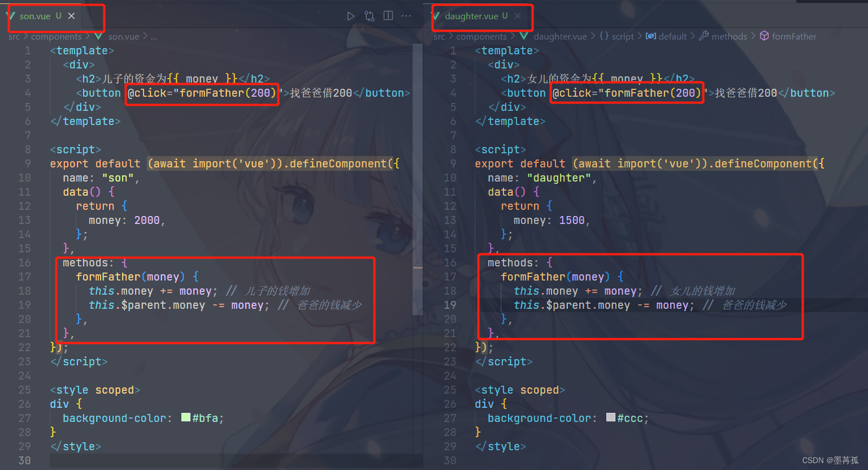Click 'formFather(money) {' in daughter.vue
This screenshot has width=868, height=470.
[562, 277]
